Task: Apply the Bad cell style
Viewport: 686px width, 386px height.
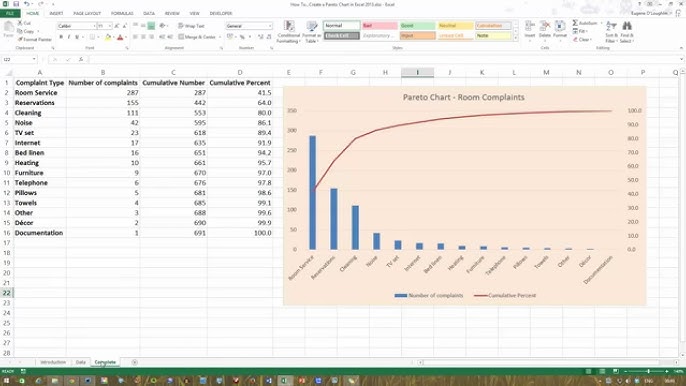Action: [380, 26]
